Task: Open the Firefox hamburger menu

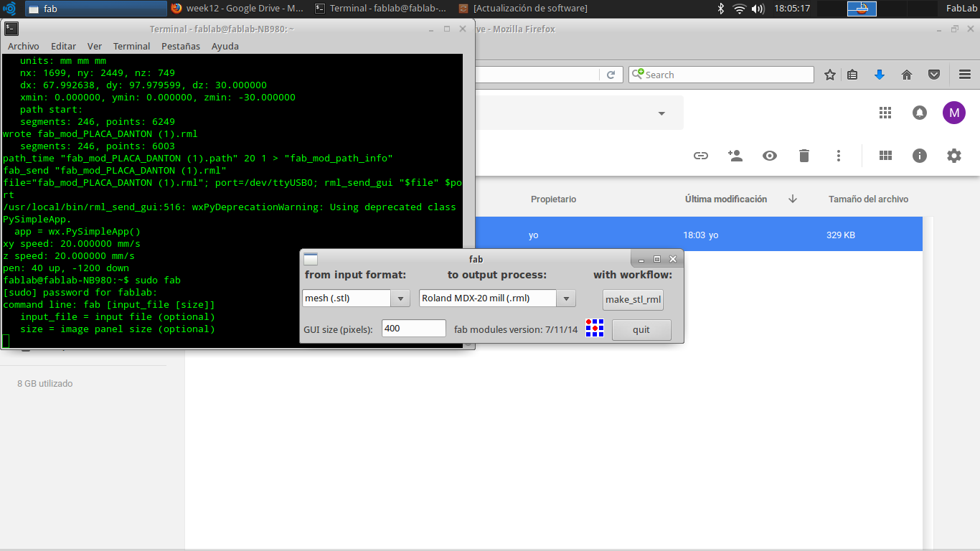Action: click(x=965, y=75)
